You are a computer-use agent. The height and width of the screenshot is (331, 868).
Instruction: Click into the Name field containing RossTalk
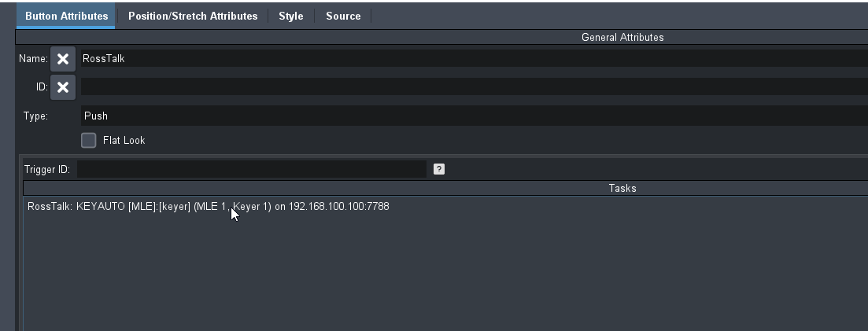[472, 59]
